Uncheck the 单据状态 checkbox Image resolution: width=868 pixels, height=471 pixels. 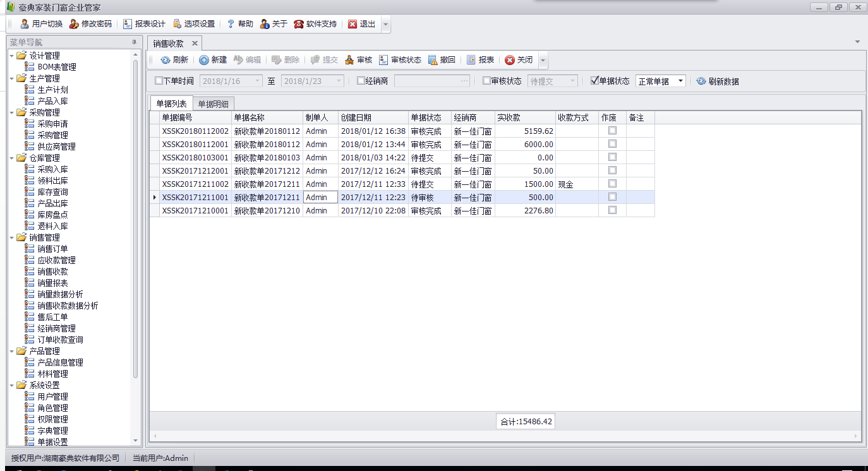594,81
